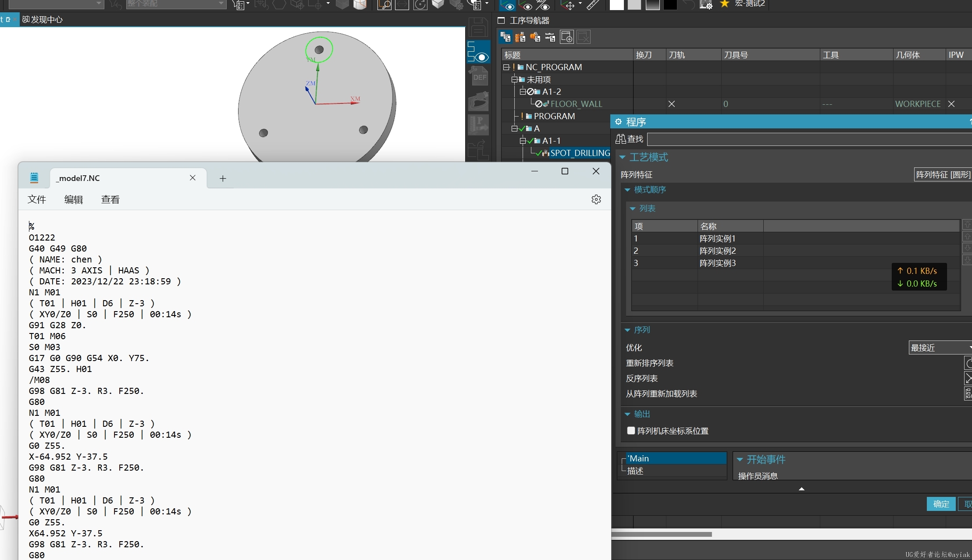Image resolution: width=972 pixels, height=560 pixels.
Task: Open Notepad settings gear icon
Action: tap(596, 199)
